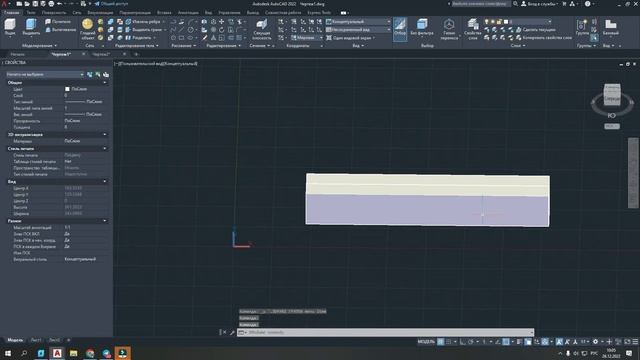Toggle polar tracking in status bar
Viewport: 640px width, 360px height.
coord(471,342)
